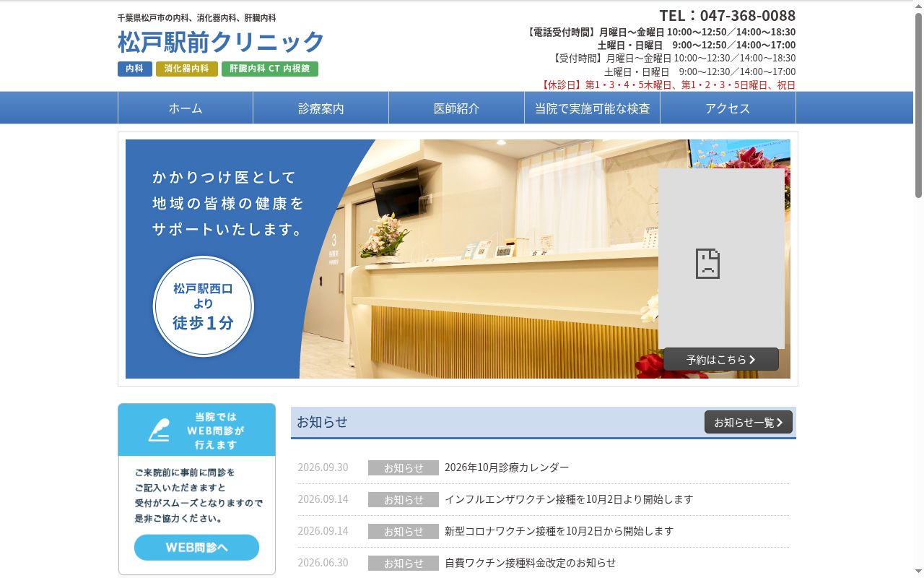The width and height of the screenshot is (924, 578).
Task: Click the お知らせ label beside 2026.06.30
Action: pyautogui.click(x=404, y=563)
